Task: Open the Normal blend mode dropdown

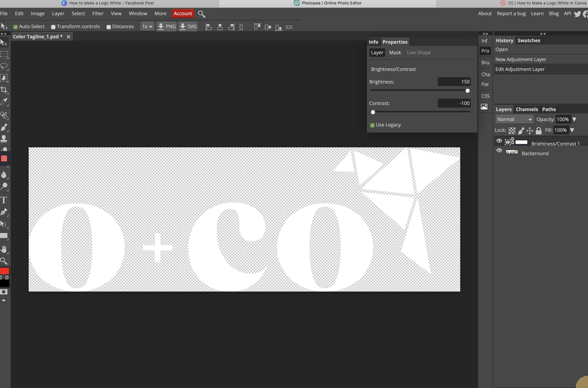Action: [x=514, y=120]
